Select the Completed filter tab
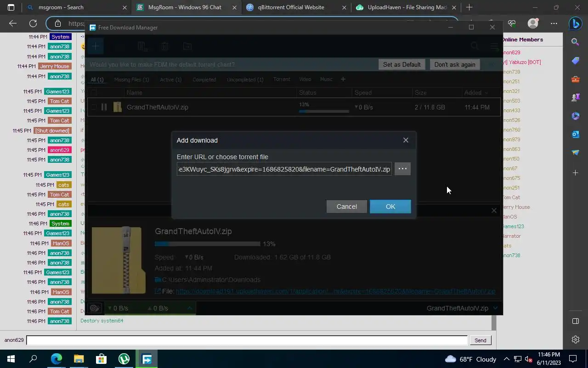This screenshot has height=368, width=588. click(x=204, y=80)
